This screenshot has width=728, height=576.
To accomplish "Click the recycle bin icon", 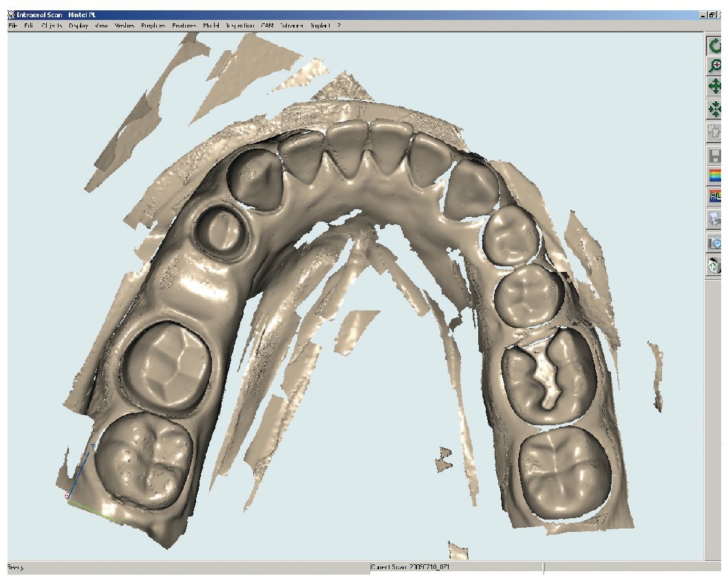I will 716,264.
